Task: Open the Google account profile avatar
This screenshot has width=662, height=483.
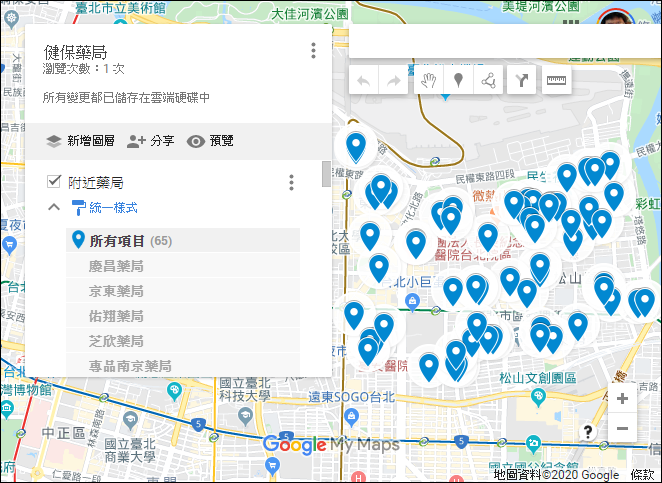Action: coord(614,16)
